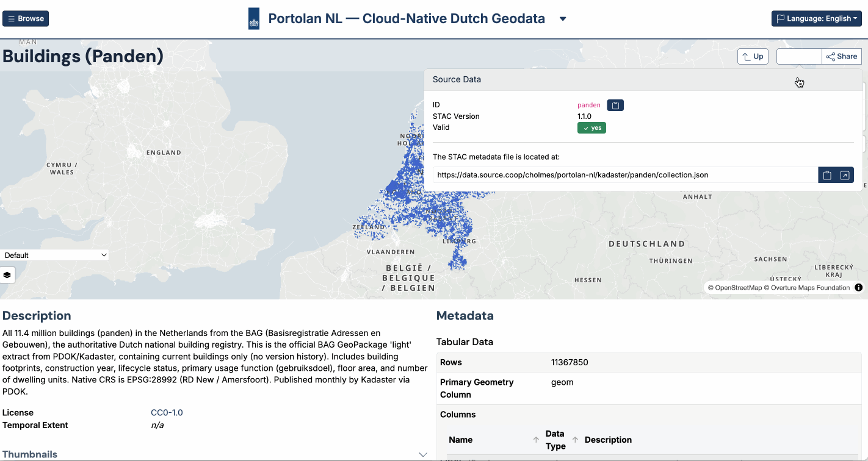868x461 pixels.
Task: Click the DEUTSCHLAND label on map
Action: [x=647, y=244]
